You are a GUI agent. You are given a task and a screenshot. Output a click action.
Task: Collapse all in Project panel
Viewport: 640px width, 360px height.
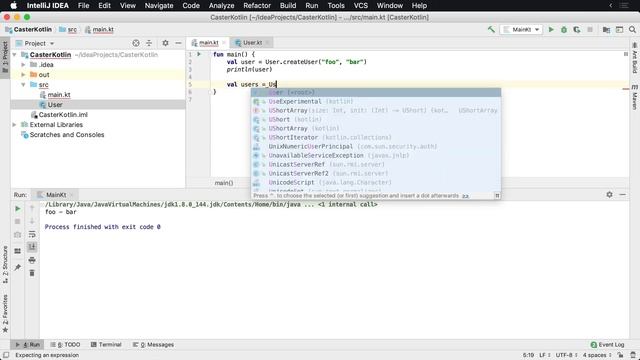tap(149, 43)
